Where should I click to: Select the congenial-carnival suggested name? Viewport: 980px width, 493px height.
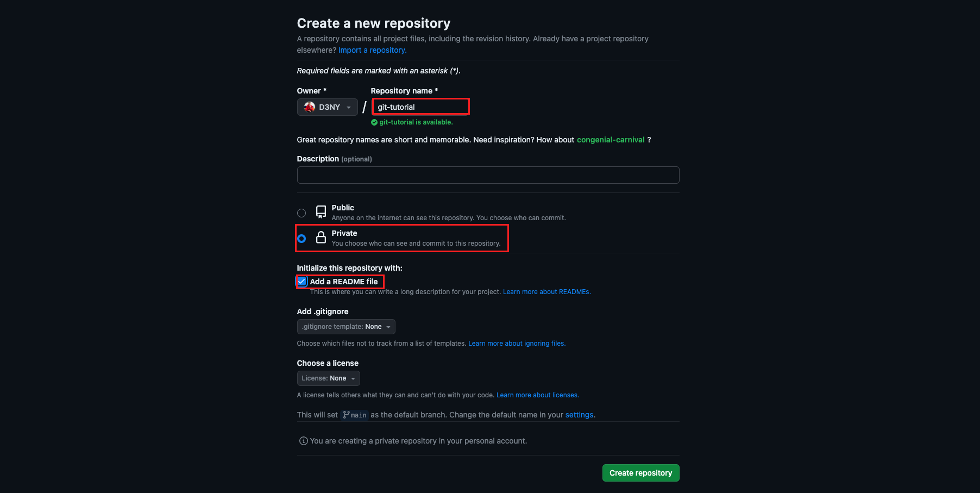pyautogui.click(x=611, y=140)
